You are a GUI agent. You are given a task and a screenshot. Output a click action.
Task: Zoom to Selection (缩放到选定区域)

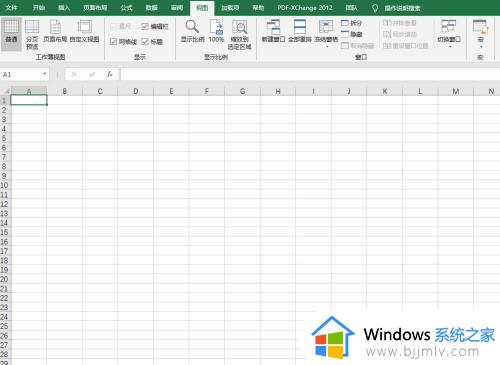coord(239,34)
